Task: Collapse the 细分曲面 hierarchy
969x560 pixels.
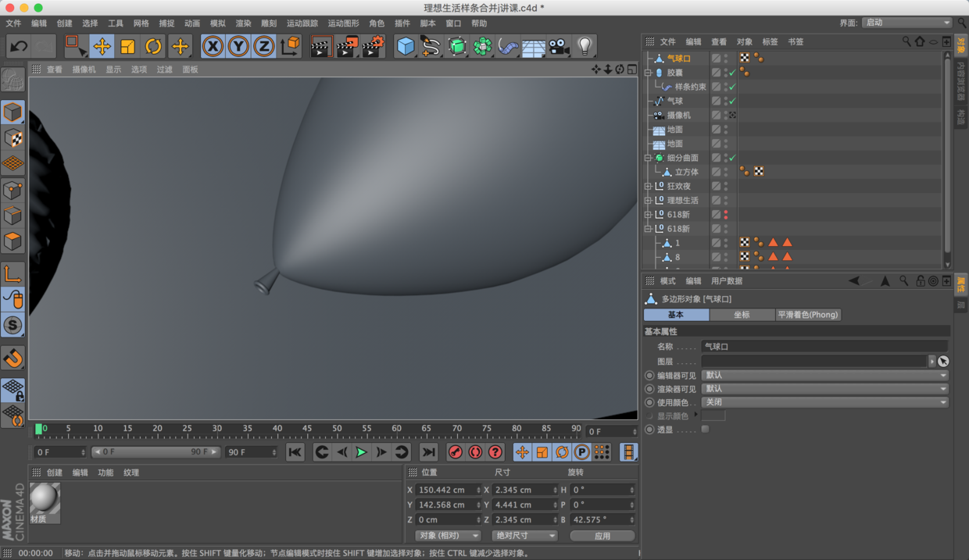Action: [x=648, y=158]
